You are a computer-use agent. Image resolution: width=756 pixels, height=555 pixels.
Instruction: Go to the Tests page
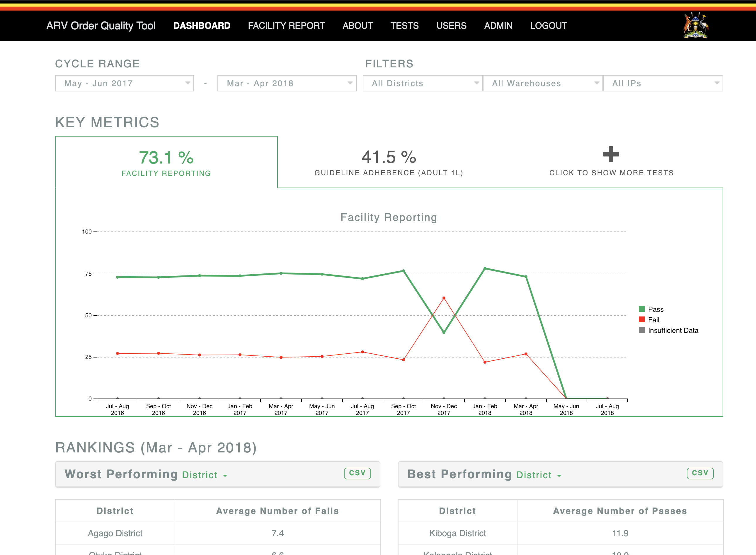(x=404, y=26)
